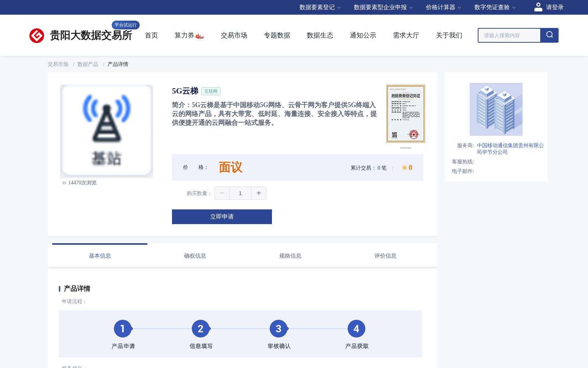Click 交易市场 breadcrumb link
This screenshot has width=588, height=368.
click(x=58, y=64)
